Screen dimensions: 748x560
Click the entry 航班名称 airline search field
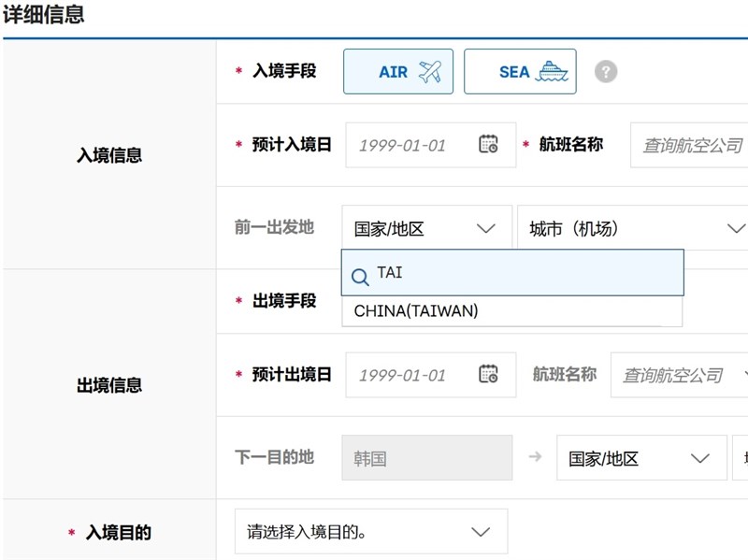coord(690,145)
